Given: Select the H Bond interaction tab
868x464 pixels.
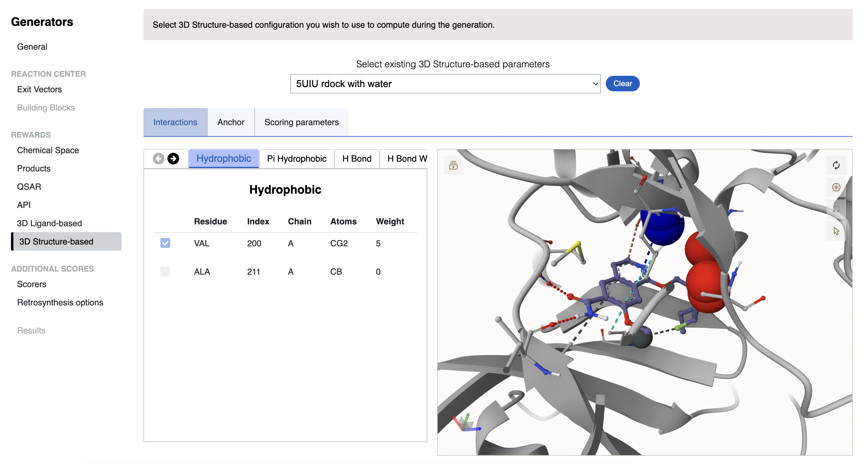Looking at the screenshot, I should [x=357, y=158].
